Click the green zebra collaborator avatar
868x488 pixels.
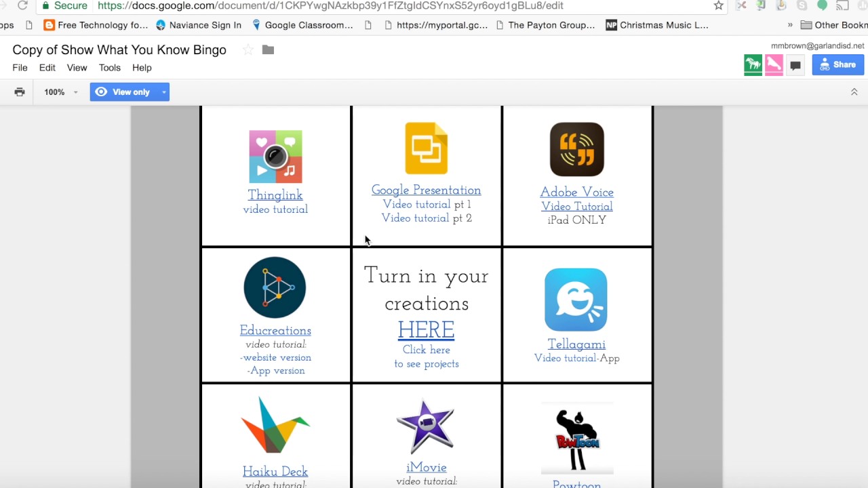point(753,65)
